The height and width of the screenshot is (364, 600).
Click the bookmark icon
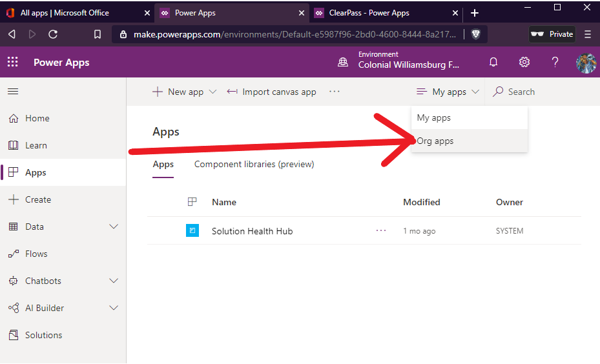point(97,34)
